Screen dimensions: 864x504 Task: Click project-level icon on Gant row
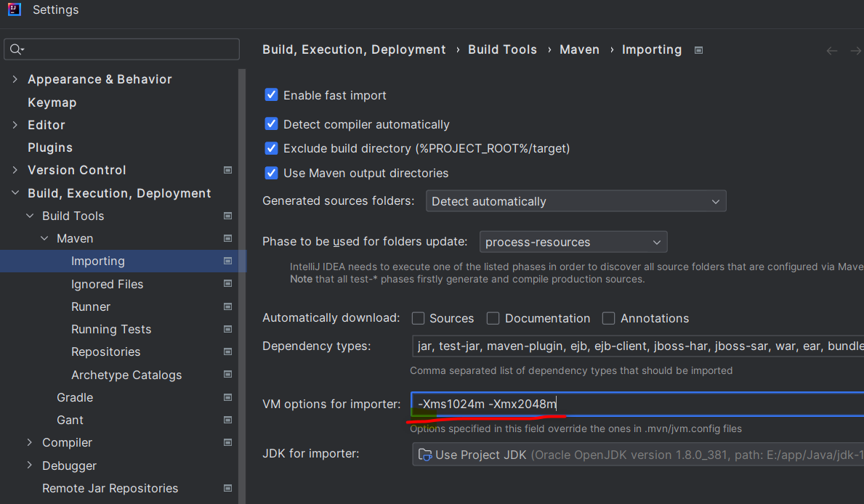tap(227, 420)
